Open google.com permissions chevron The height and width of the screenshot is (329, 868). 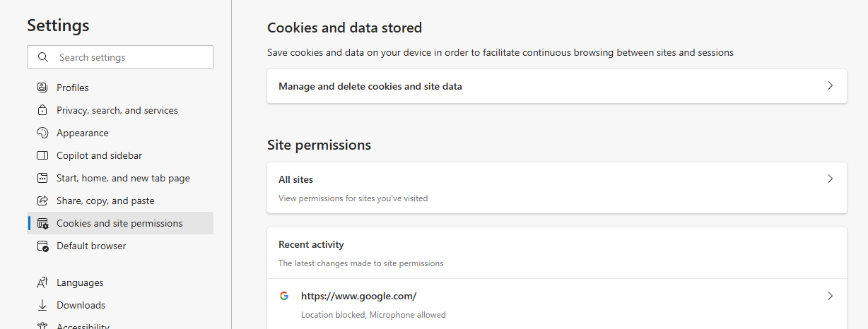point(831,296)
